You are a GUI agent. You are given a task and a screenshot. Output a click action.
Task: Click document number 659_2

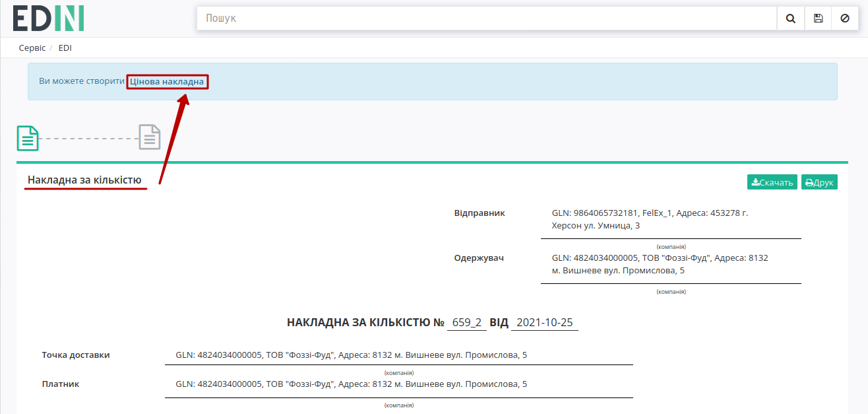tap(467, 322)
